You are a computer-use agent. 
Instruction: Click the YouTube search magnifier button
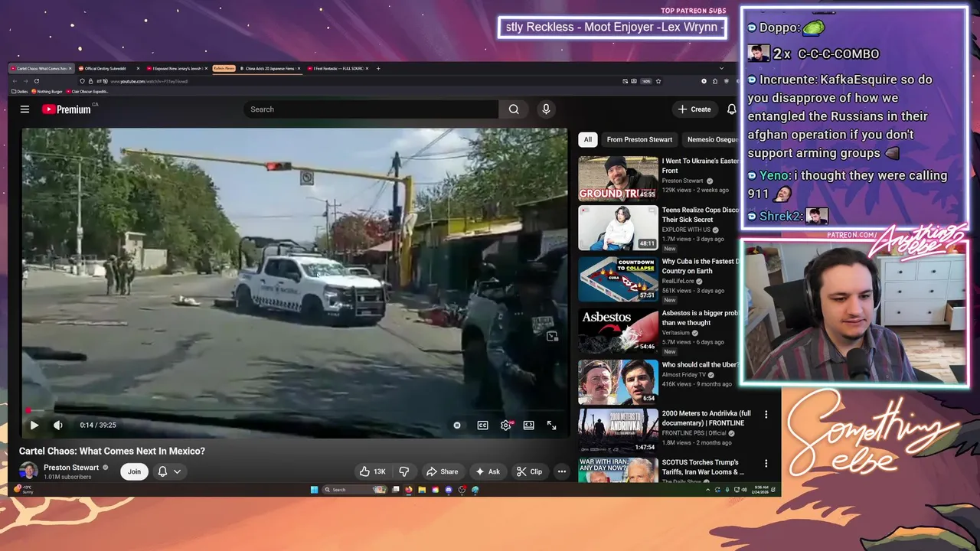pos(514,109)
